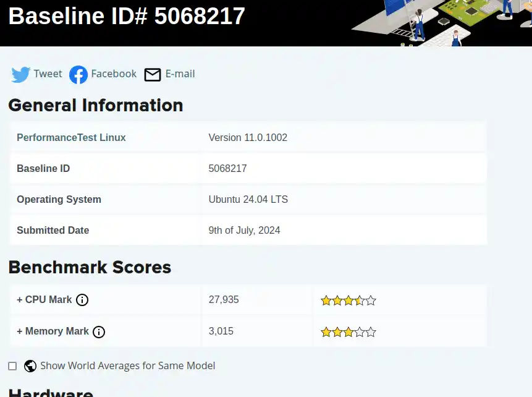Image resolution: width=532 pixels, height=397 pixels.
Task: Click the Memory Mark star rating
Action: [x=348, y=332]
